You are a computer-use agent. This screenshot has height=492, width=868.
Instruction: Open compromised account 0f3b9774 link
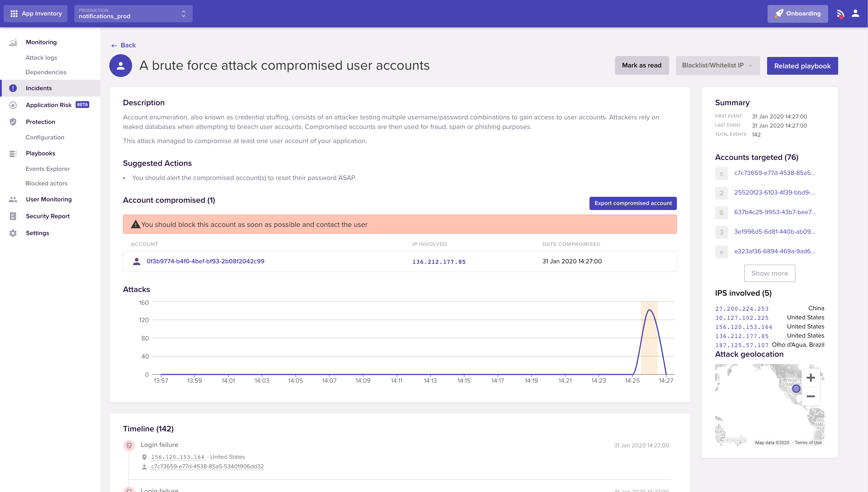point(205,261)
